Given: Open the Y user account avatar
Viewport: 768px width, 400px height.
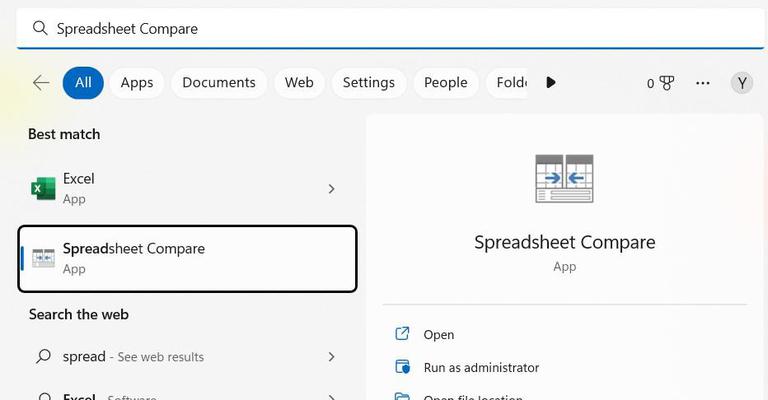Looking at the screenshot, I should [742, 83].
